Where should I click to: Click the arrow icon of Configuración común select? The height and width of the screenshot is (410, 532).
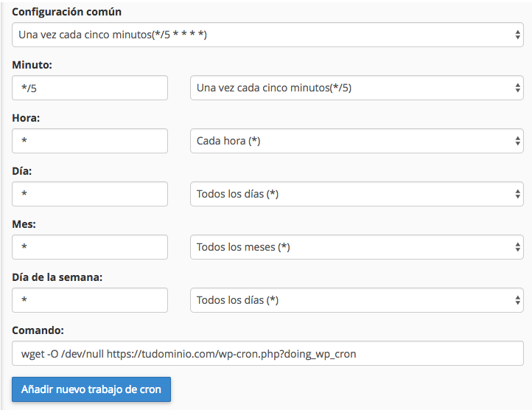tap(517, 35)
